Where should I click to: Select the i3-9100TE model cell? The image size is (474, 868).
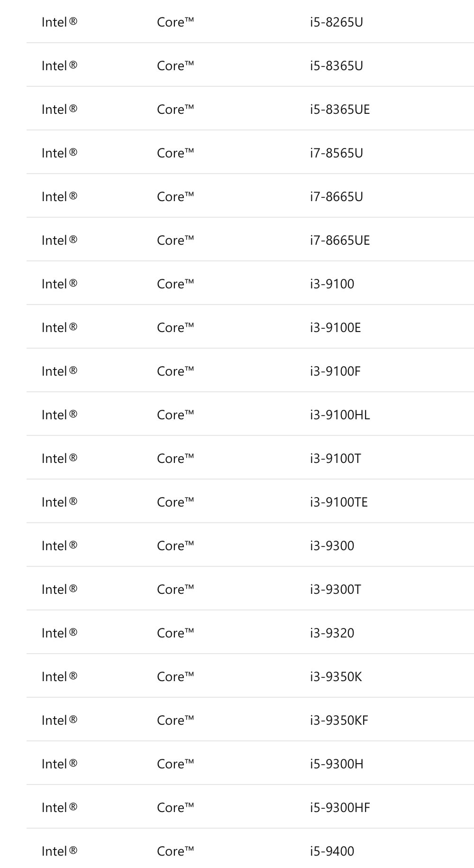pos(339,502)
